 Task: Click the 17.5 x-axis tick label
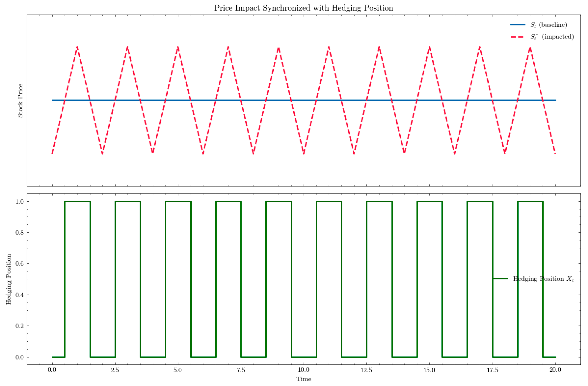point(492,370)
